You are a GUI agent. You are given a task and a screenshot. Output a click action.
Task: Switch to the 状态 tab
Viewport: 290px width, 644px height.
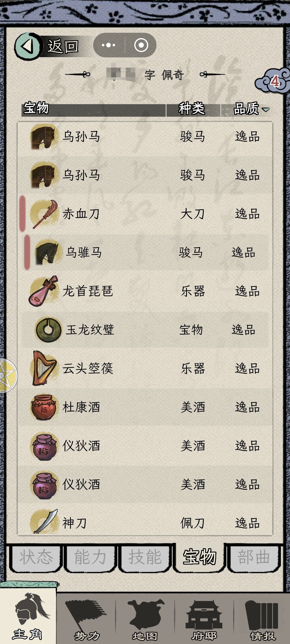(36, 557)
